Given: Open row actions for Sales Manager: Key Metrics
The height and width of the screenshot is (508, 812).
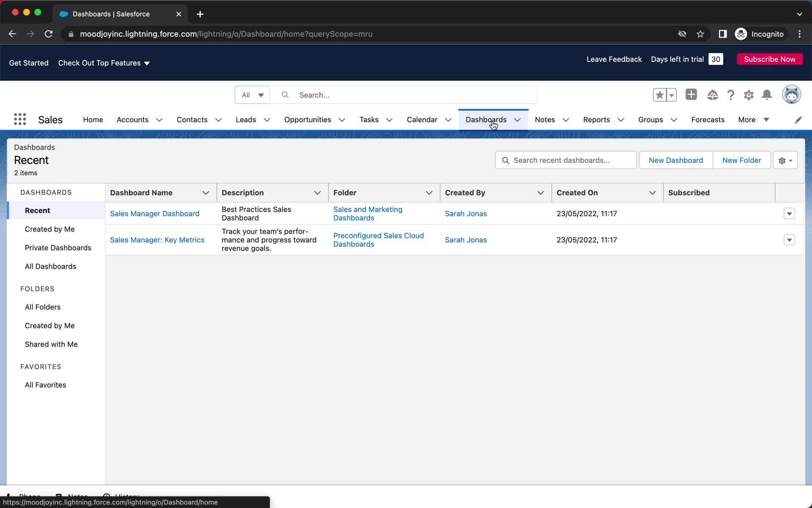Looking at the screenshot, I should [789, 240].
